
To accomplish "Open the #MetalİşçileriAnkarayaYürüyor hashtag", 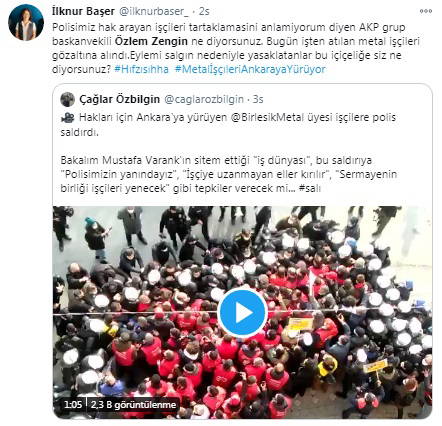I will click(x=250, y=69).
